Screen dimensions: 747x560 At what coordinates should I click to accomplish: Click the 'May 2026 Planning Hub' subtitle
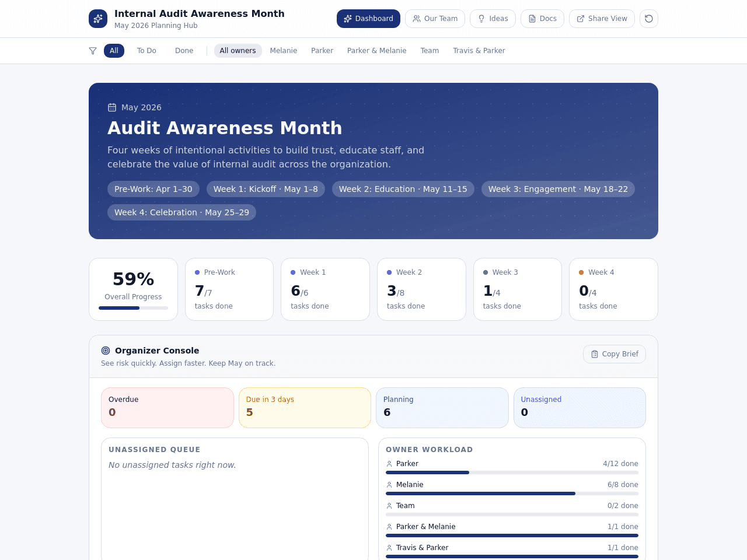[x=156, y=26]
